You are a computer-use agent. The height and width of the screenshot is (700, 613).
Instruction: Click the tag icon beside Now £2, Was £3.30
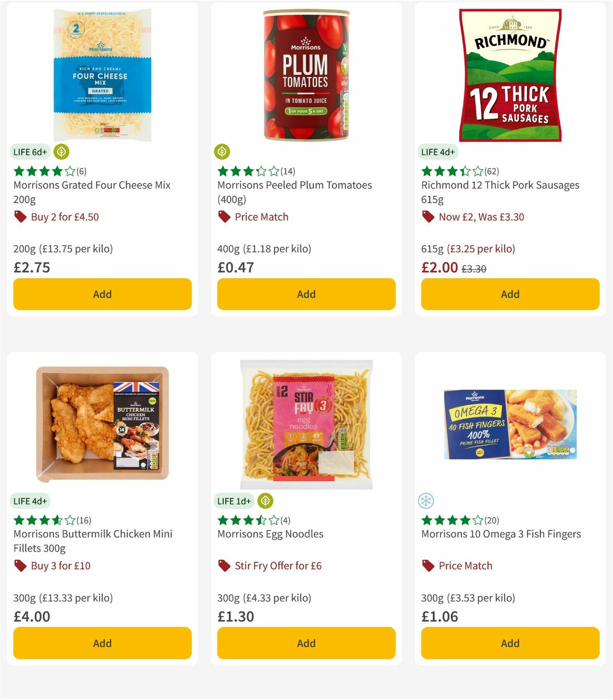tap(428, 217)
